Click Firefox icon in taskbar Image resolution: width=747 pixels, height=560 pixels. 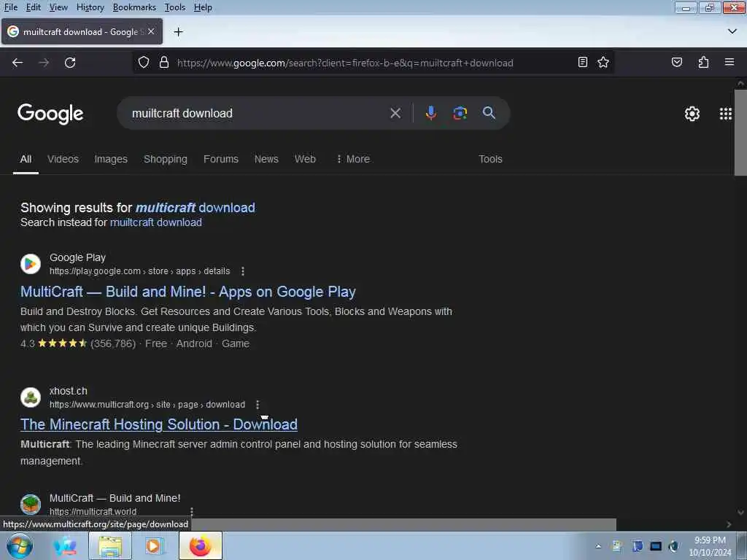pos(201,545)
